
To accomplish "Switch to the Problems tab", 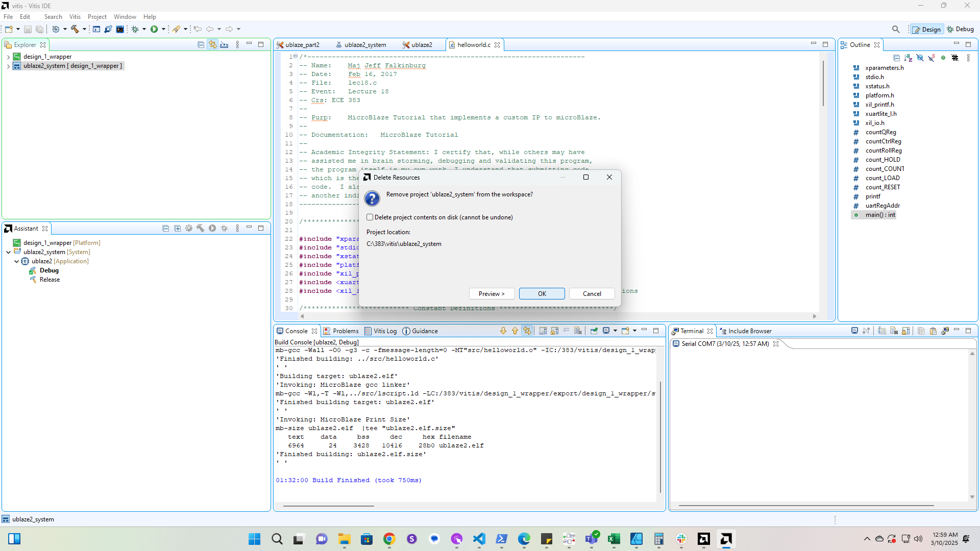I will pyautogui.click(x=345, y=331).
